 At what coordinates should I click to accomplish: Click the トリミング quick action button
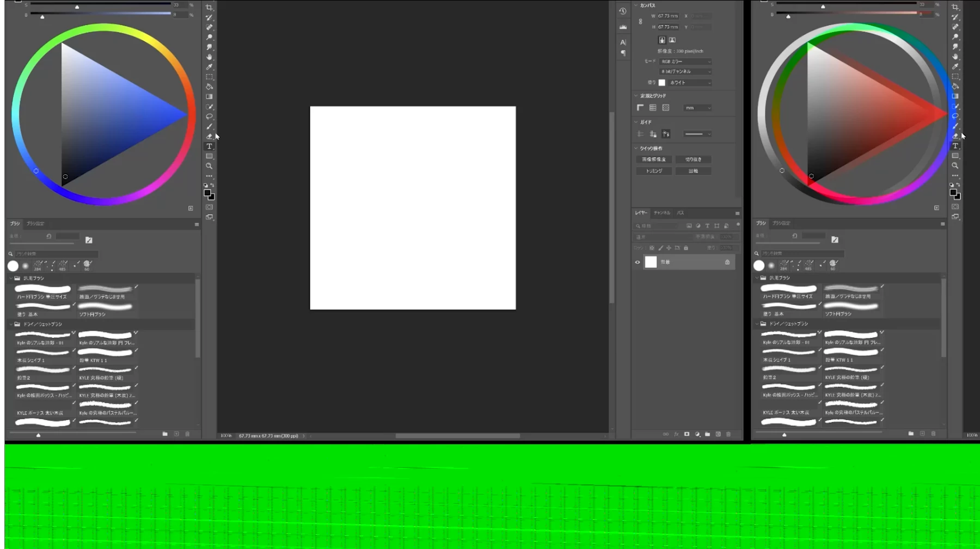pyautogui.click(x=654, y=171)
